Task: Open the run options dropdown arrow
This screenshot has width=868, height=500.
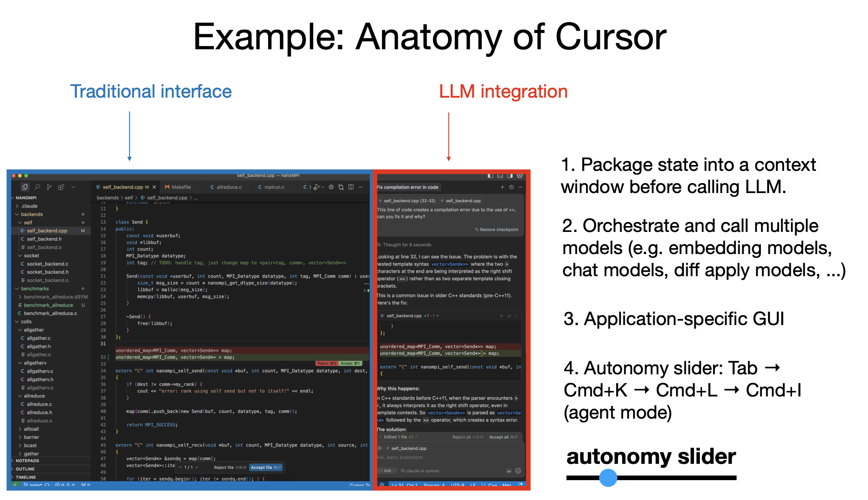Action: 323,187
